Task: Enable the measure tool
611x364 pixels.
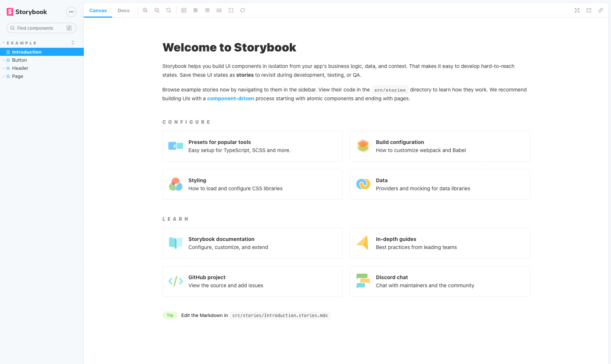Action: pyautogui.click(x=219, y=10)
